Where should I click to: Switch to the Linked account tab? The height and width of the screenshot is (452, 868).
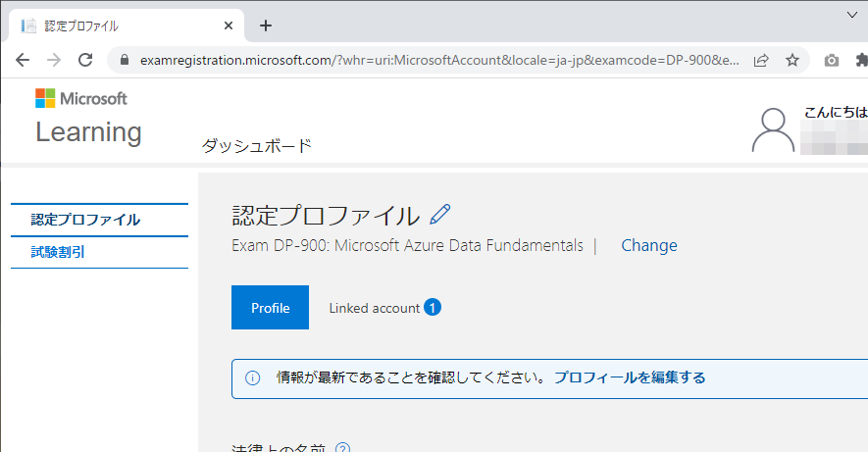(375, 308)
